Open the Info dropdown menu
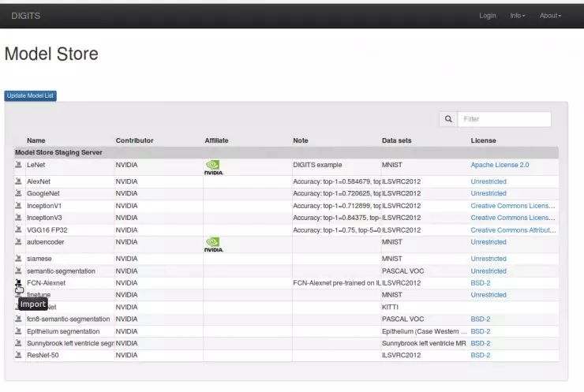This screenshot has width=584, height=392. 518,16
